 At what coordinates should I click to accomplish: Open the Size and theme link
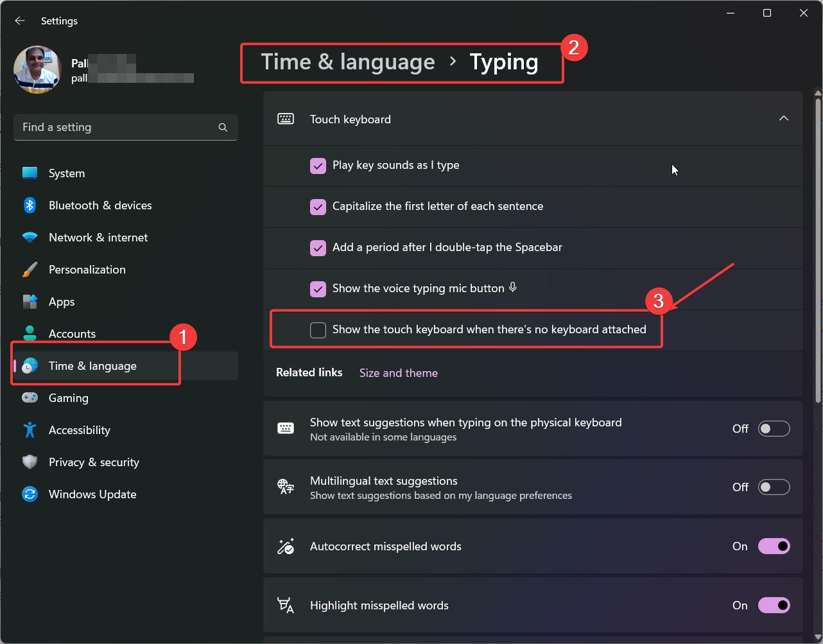pyautogui.click(x=398, y=373)
